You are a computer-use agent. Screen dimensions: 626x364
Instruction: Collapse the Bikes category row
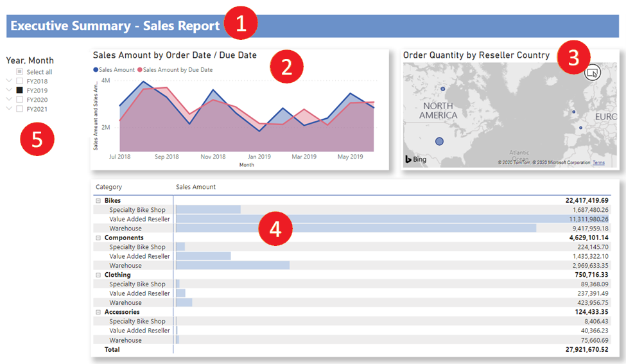[98, 200]
